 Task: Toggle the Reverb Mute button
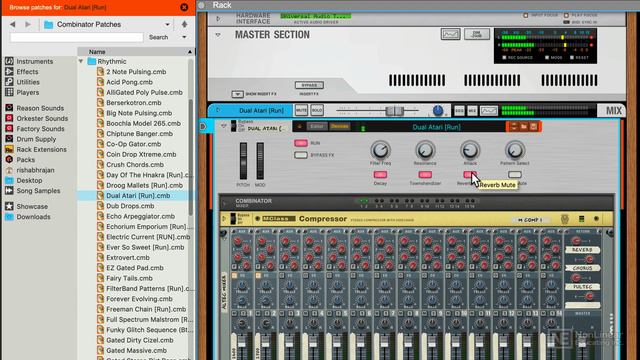[470, 175]
